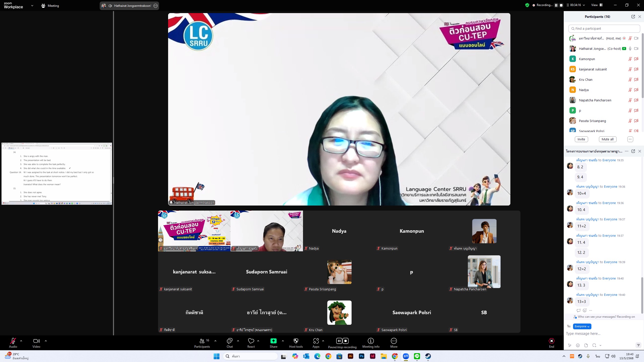Unmute Kamonpun in participants list
The width and height of the screenshot is (644, 362).
point(630,59)
